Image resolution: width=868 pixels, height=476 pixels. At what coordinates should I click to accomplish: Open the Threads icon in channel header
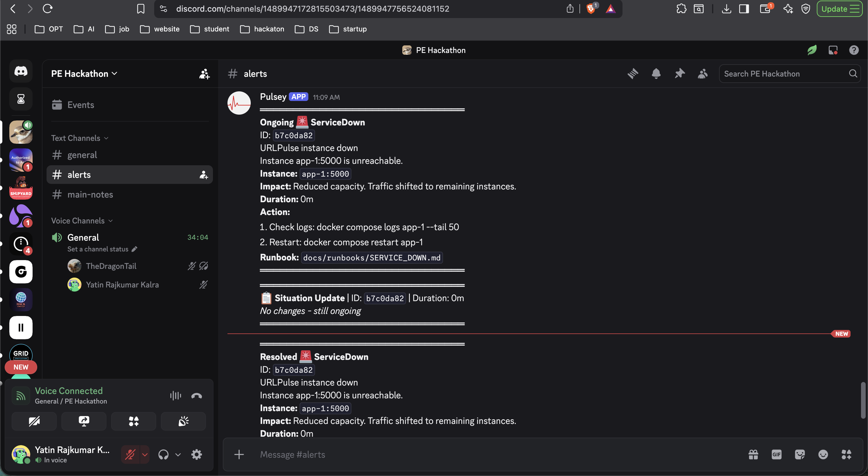[x=633, y=74]
